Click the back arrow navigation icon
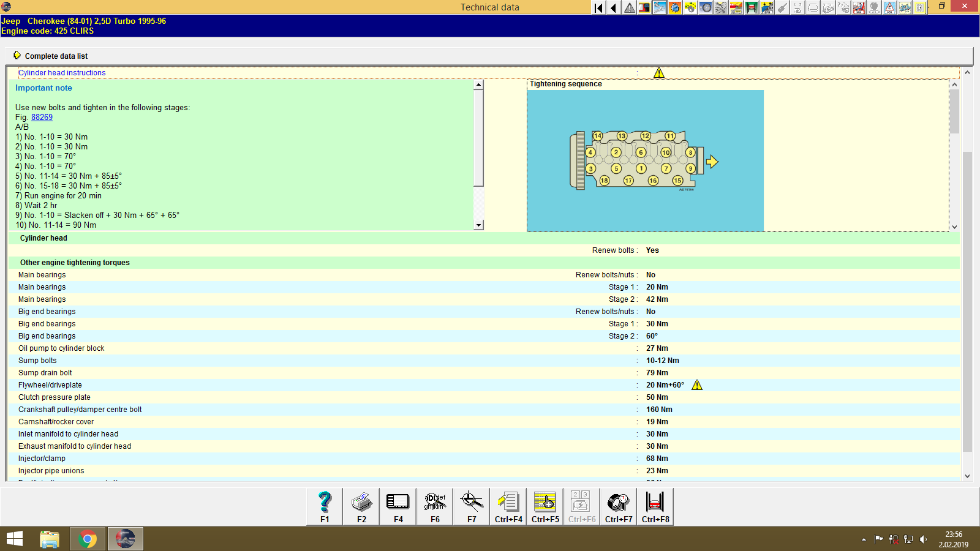Viewport: 980px width, 551px height. 613,7
